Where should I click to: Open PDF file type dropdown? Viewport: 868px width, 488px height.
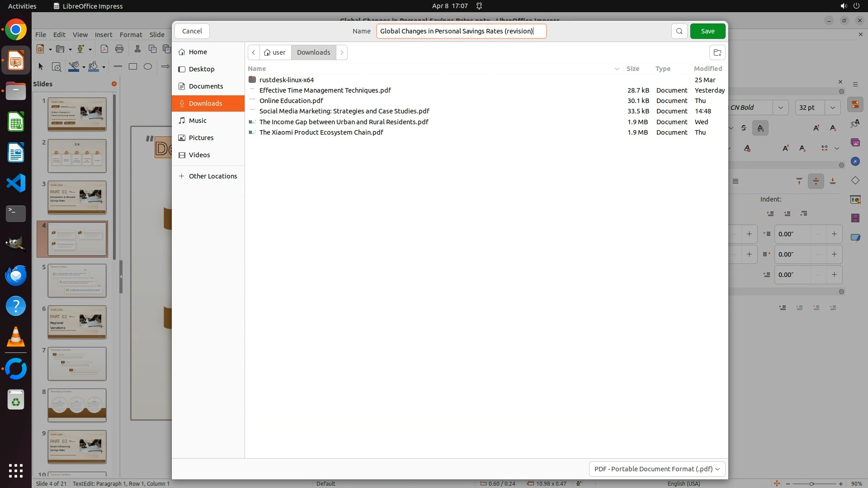pyautogui.click(x=657, y=469)
